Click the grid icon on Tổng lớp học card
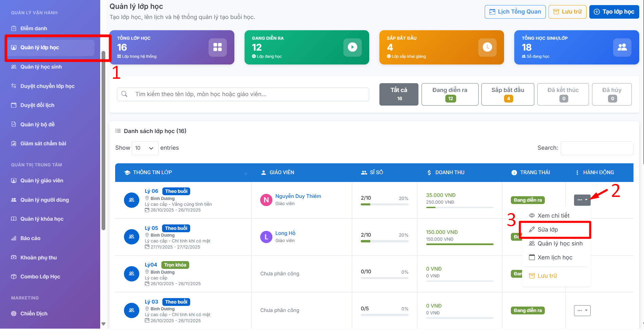Viewport: 644px width, 330px height. (x=217, y=47)
